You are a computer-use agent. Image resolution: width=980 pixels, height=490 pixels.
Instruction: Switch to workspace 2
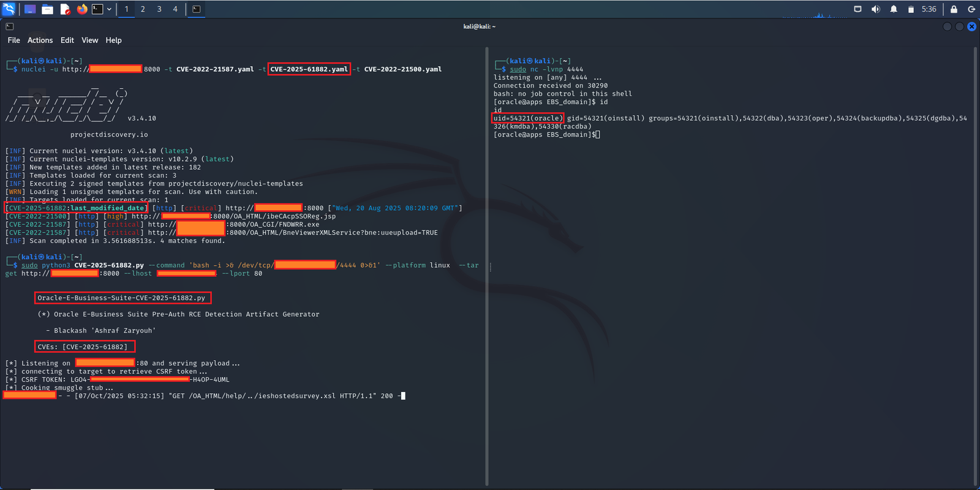tap(143, 9)
